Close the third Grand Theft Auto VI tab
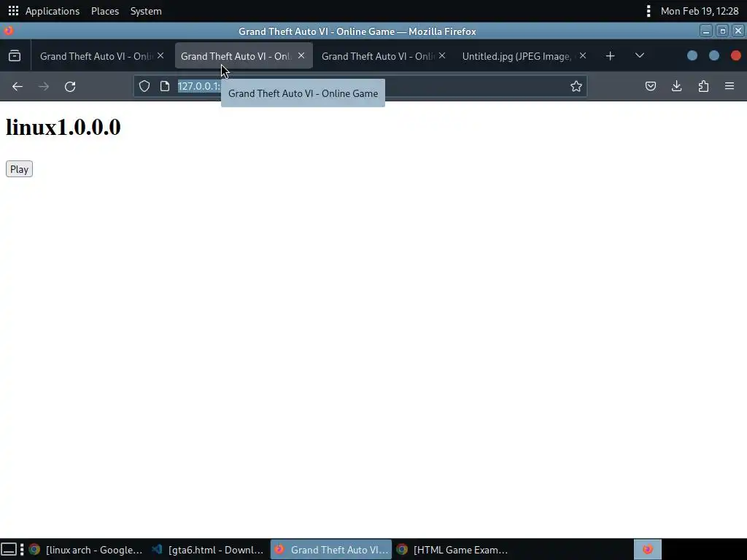The height and width of the screenshot is (560, 747). click(x=442, y=55)
